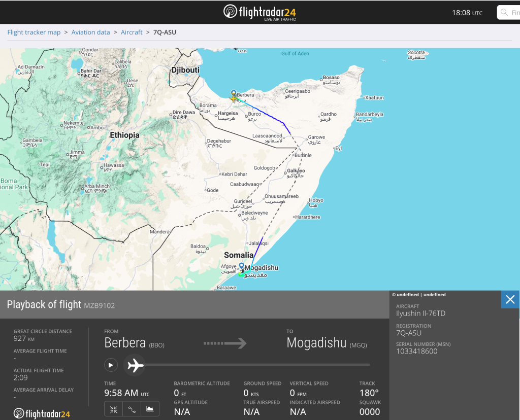Toggle the flight route path icon
Image resolution: width=520 pixels, height=420 pixels.
[132, 409]
